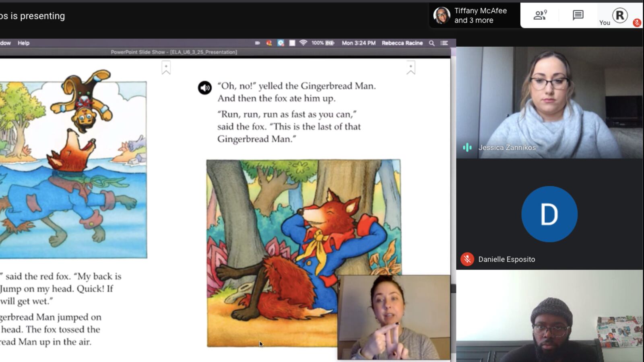Open the Help menu
Viewport: 644px width, 362px height.
pos(23,43)
